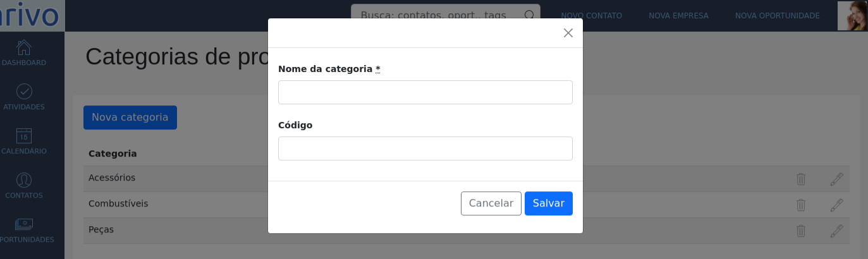This screenshot has height=259, width=868.
Task: Edit the Acessórios category pencil icon
Action: pos(836,179)
